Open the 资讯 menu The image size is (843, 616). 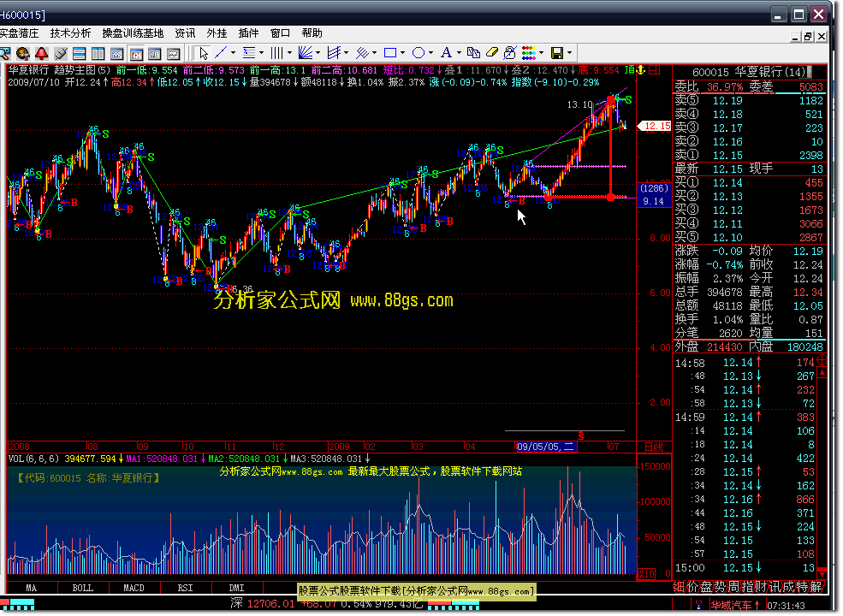[185, 33]
